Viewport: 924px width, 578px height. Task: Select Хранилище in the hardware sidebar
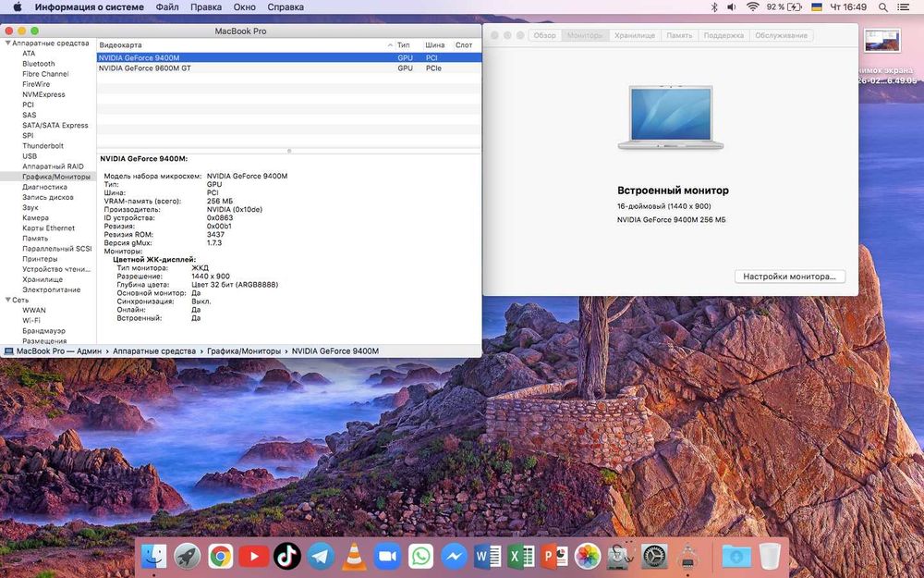43,279
